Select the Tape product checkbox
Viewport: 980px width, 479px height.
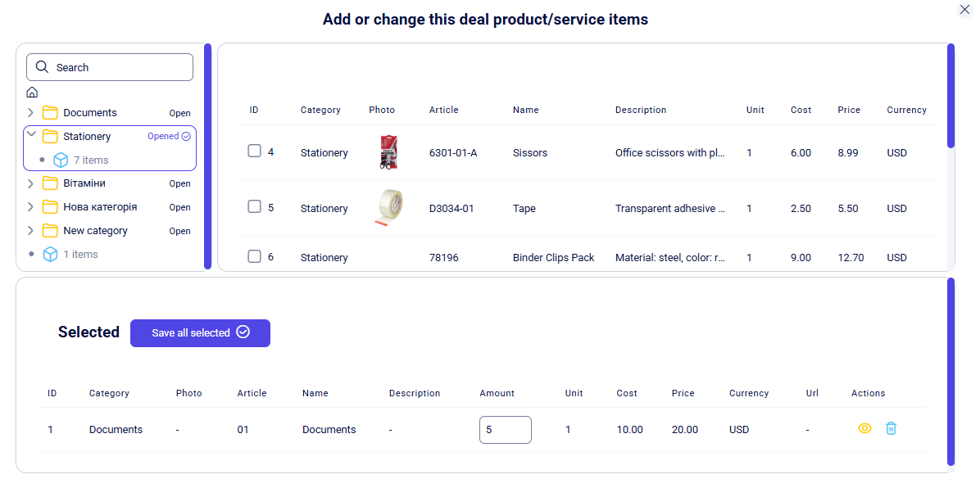(x=254, y=206)
